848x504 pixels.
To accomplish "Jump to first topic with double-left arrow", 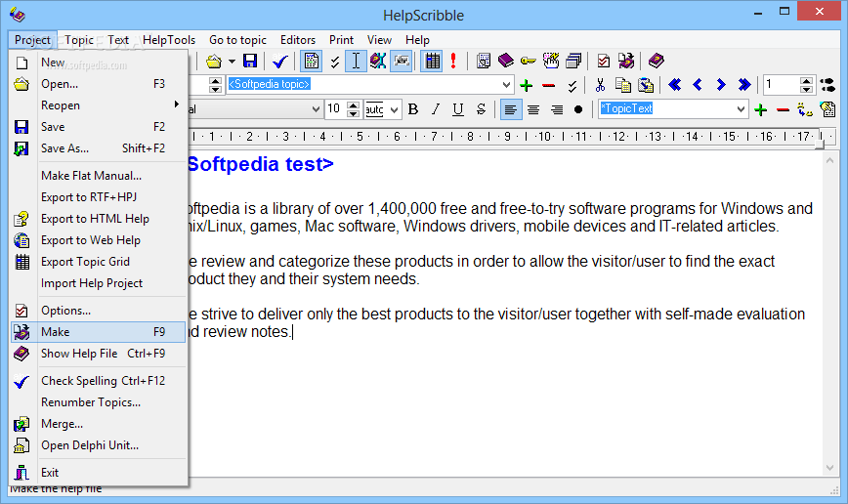I will pyautogui.click(x=674, y=85).
